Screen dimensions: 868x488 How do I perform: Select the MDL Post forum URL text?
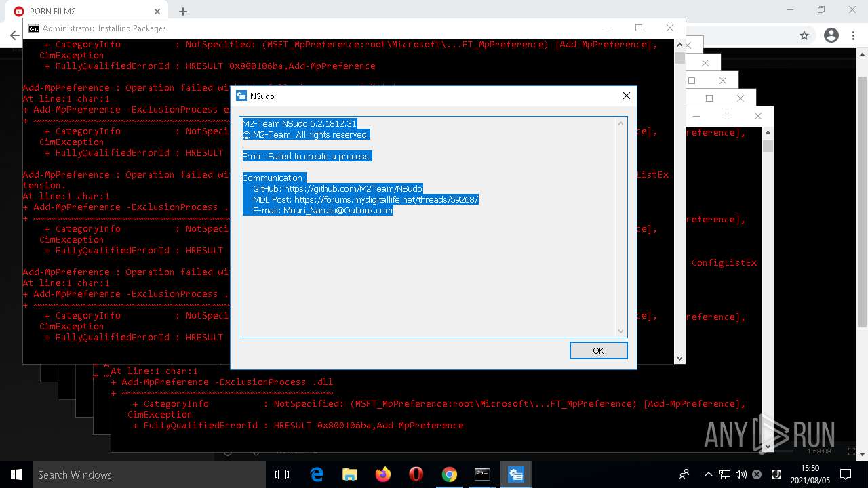(x=387, y=199)
